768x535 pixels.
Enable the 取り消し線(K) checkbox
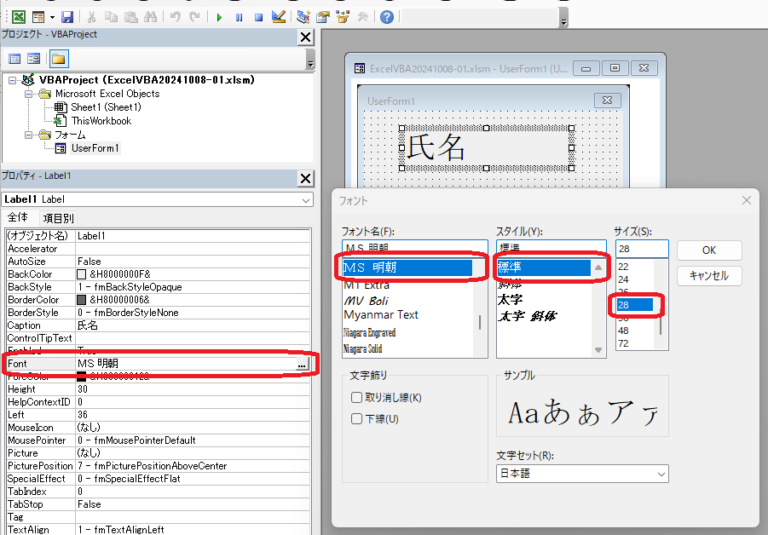click(357, 397)
